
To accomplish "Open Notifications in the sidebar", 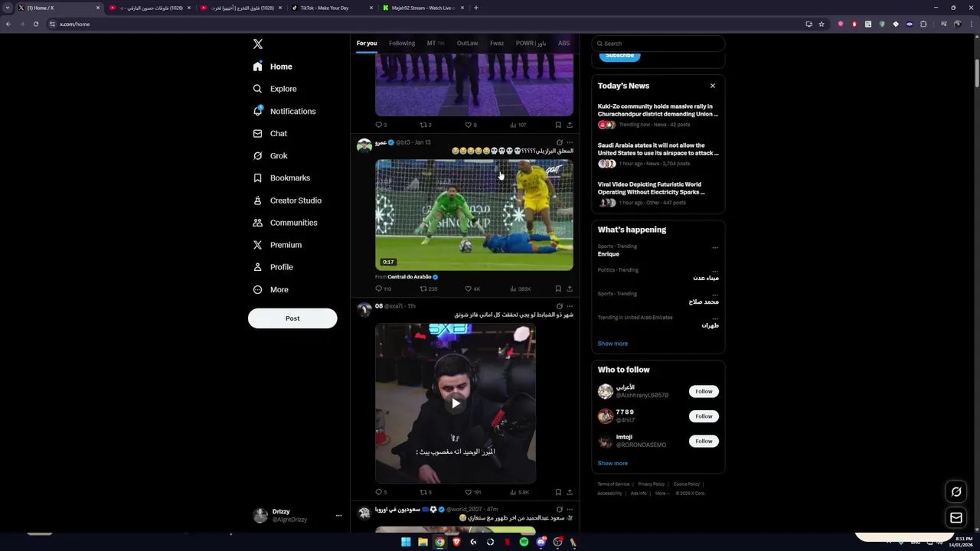I will [x=284, y=111].
